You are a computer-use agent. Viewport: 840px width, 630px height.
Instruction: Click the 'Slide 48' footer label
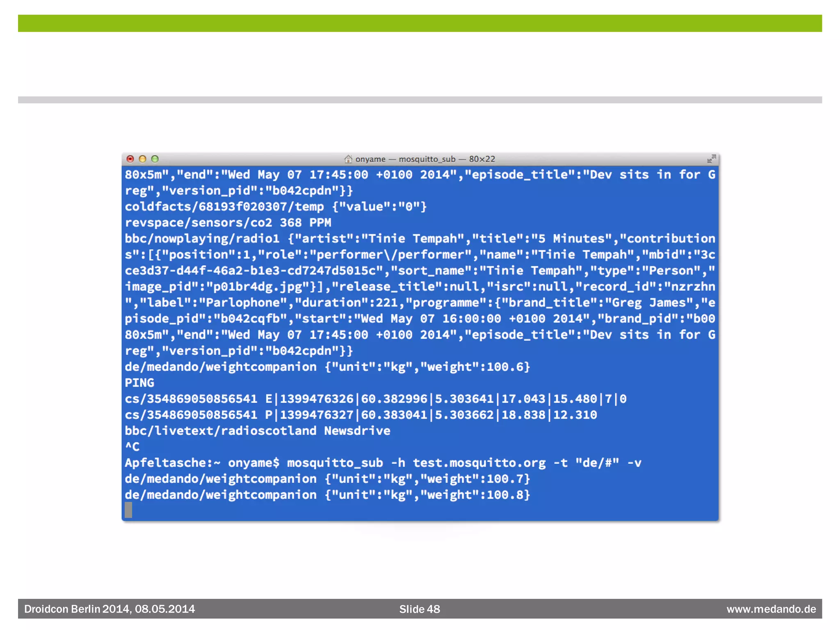point(419,609)
